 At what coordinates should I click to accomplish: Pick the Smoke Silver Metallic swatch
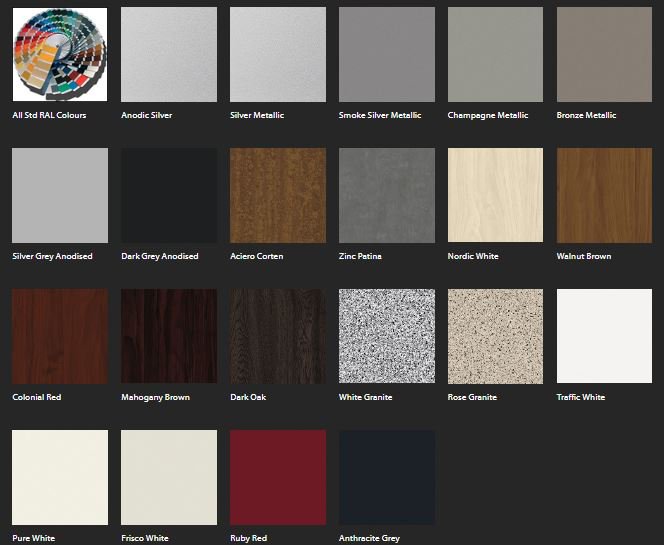tap(387, 54)
